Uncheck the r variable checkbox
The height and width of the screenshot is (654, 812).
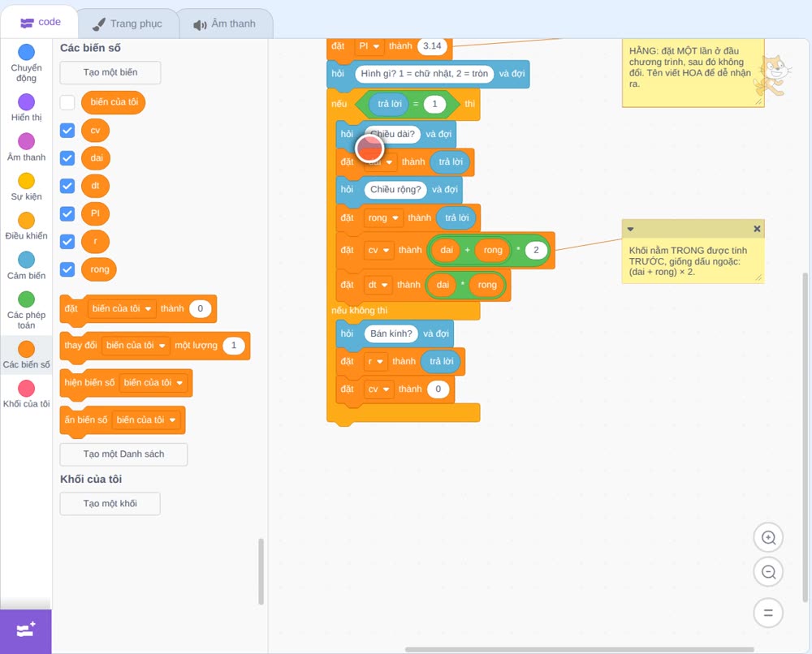(67, 241)
